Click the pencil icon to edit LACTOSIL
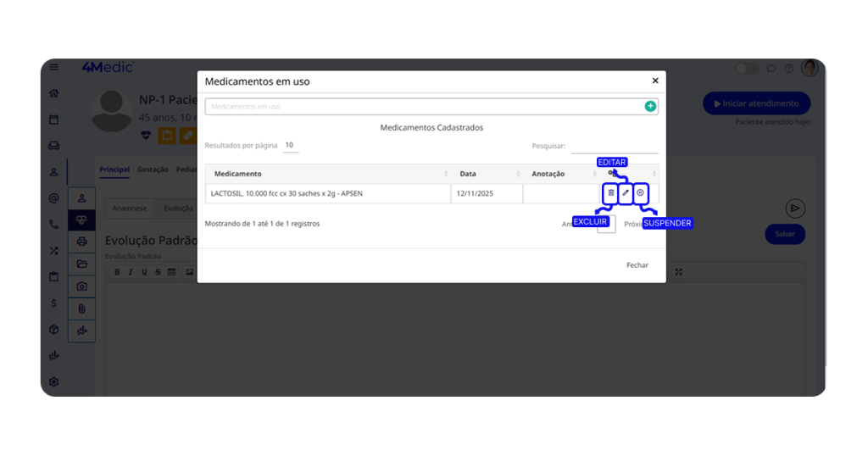Image resolution: width=868 pixels, height=456 pixels. click(626, 193)
